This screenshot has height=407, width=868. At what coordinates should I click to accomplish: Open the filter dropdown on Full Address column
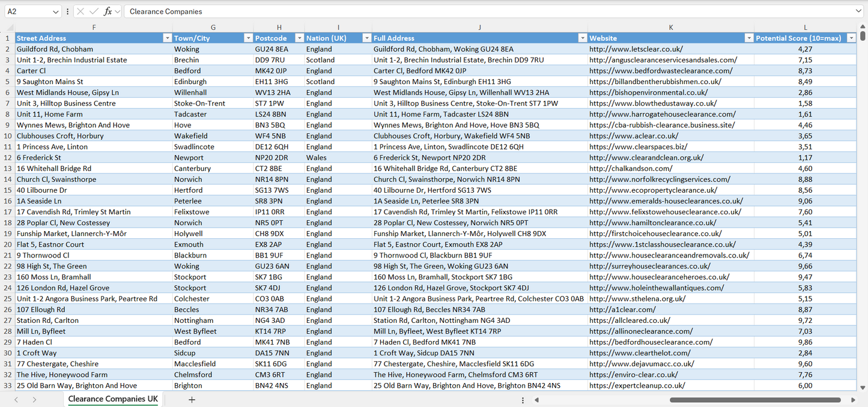tap(581, 37)
